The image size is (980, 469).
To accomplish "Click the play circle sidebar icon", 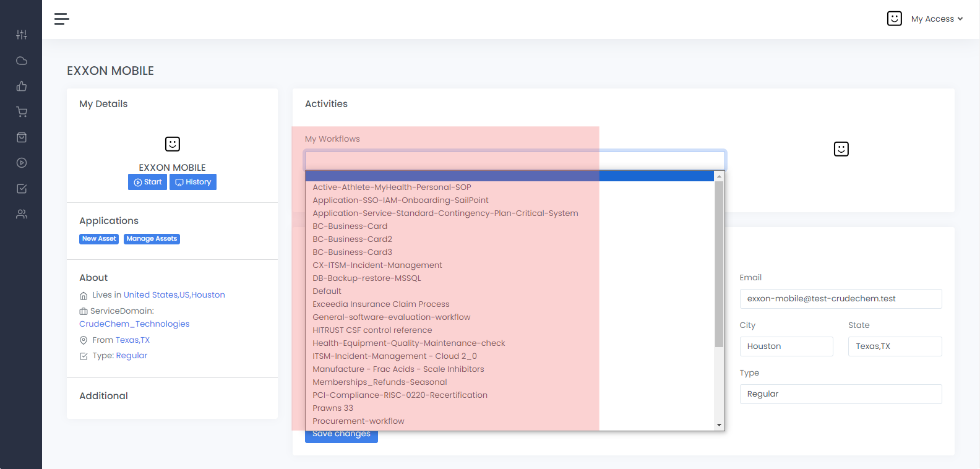I will click(22, 163).
